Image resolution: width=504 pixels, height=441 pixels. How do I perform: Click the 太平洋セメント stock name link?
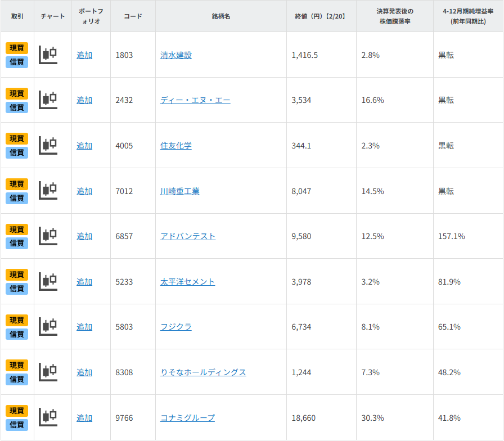(187, 282)
